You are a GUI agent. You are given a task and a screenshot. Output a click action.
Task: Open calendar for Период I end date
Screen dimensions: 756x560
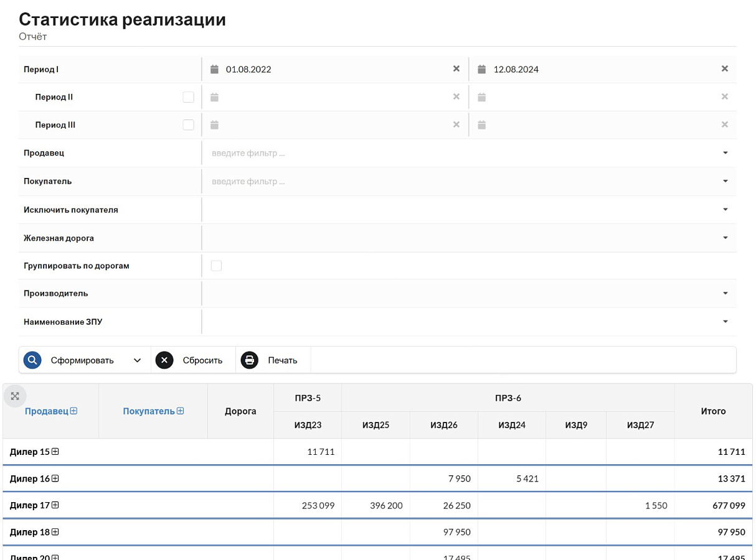[481, 69]
